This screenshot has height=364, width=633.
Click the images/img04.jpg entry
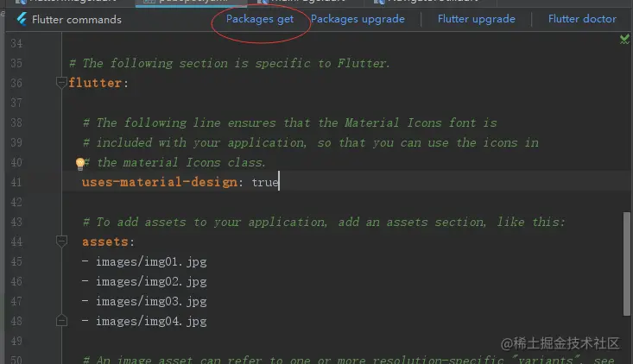[x=151, y=321]
